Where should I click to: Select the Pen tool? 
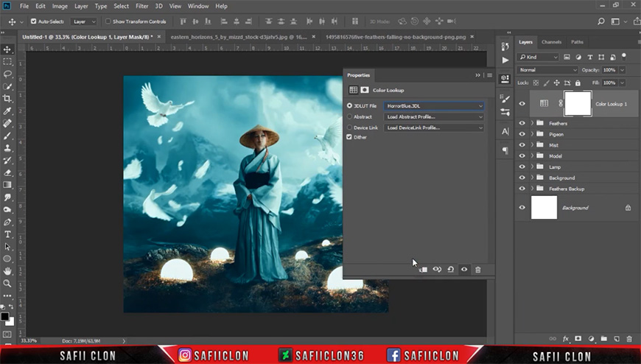[7, 222]
